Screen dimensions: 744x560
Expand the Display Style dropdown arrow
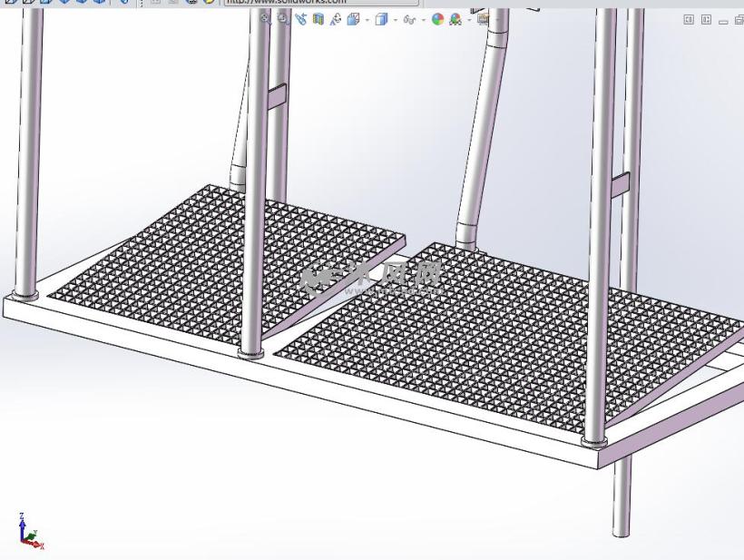[395, 18]
